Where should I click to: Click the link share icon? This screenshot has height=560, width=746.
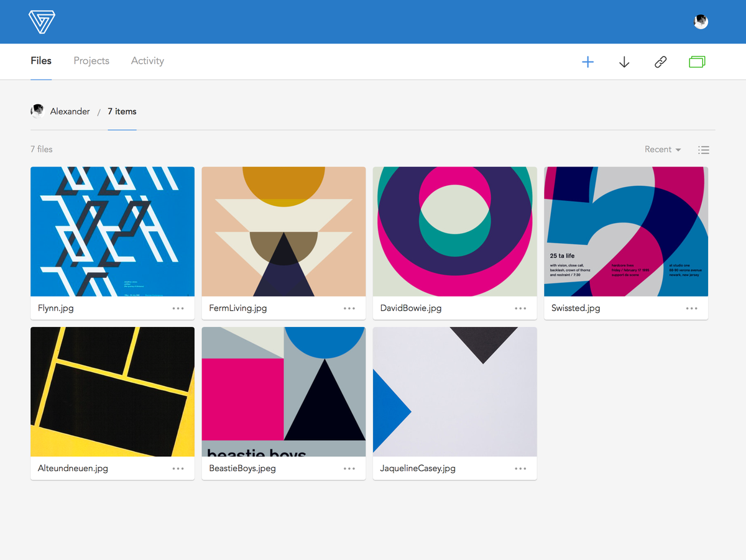661,62
